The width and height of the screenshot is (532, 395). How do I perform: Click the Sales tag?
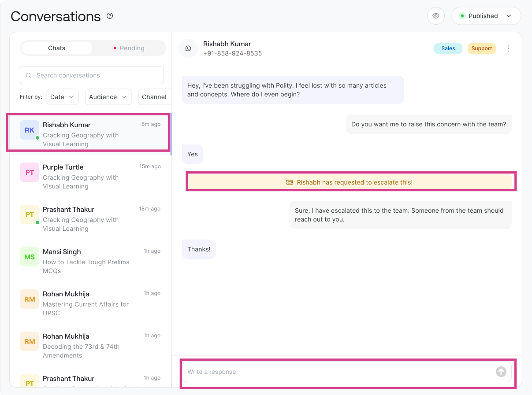(x=448, y=48)
